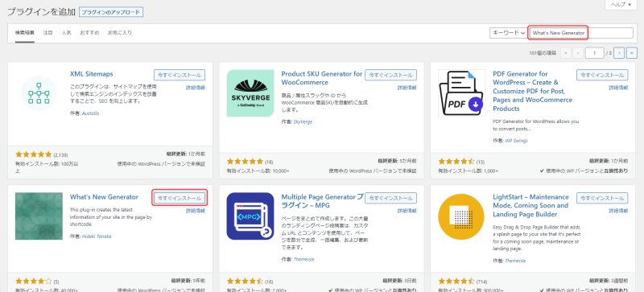Screen dimensions: 644x292
Task: Switch to the お気に入り tab
Action: click(x=119, y=33)
